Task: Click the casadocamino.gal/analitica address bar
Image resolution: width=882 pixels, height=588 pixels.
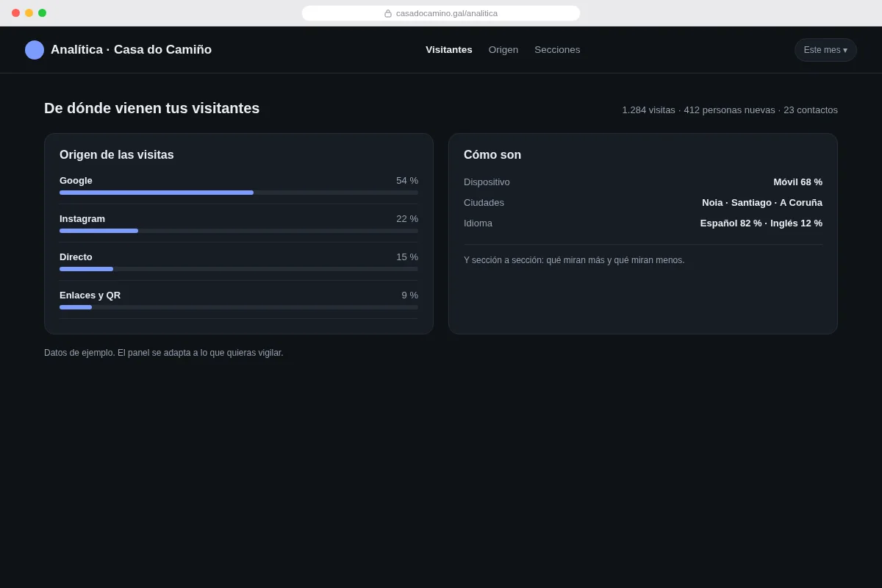Action: coord(441,13)
